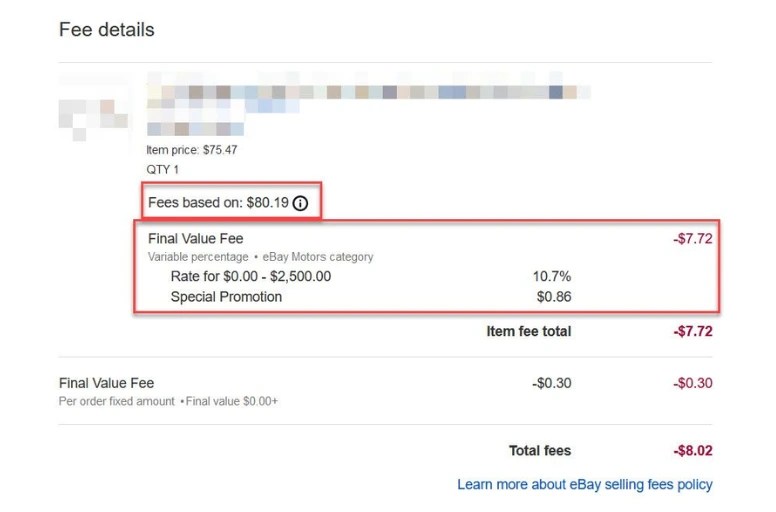Select the Fee details heading
This screenshot has height=512, width=776.
(106, 30)
